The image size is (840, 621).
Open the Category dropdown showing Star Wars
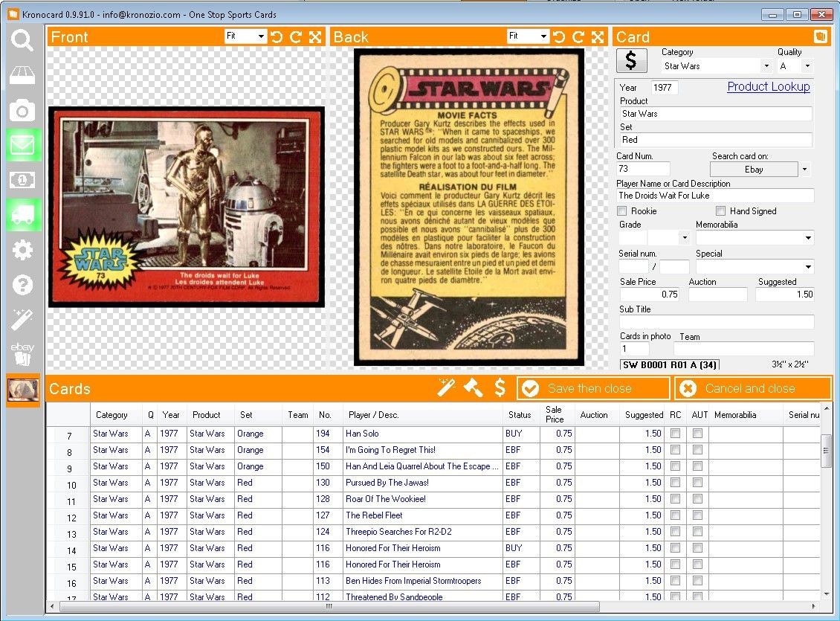pyautogui.click(x=717, y=66)
